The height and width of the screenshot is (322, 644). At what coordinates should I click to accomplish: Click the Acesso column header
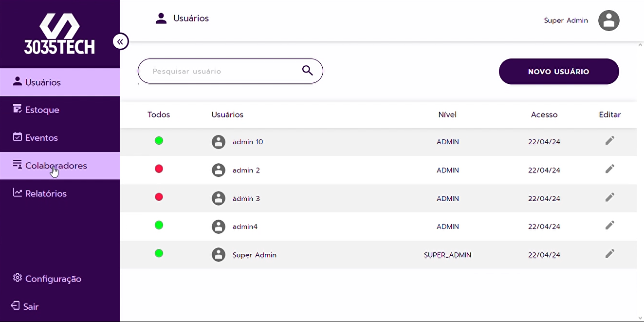544,115
